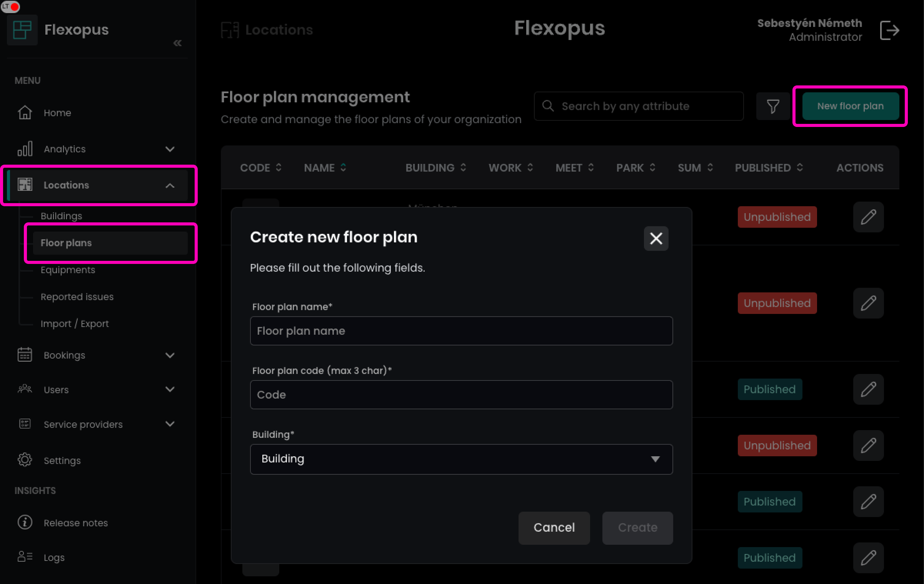The width and height of the screenshot is (924, 584).
Task: Click the Cancel button
Action: point(554,527)
